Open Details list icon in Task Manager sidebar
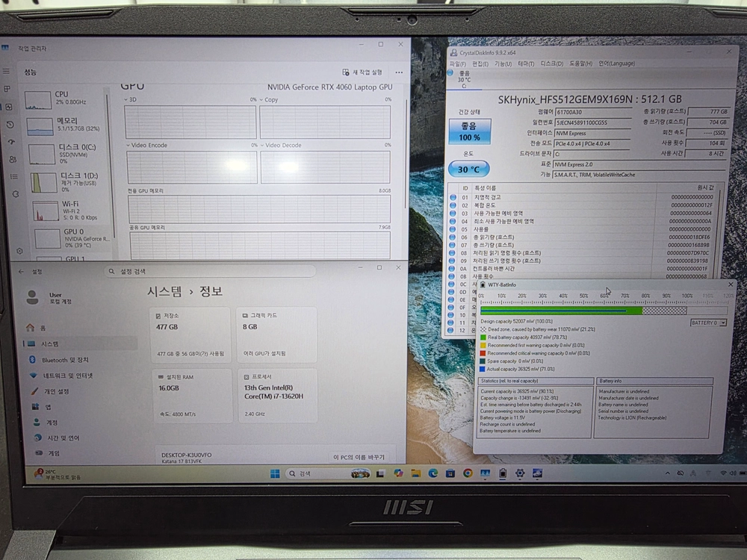747x560 pixels. click(14, 177)
